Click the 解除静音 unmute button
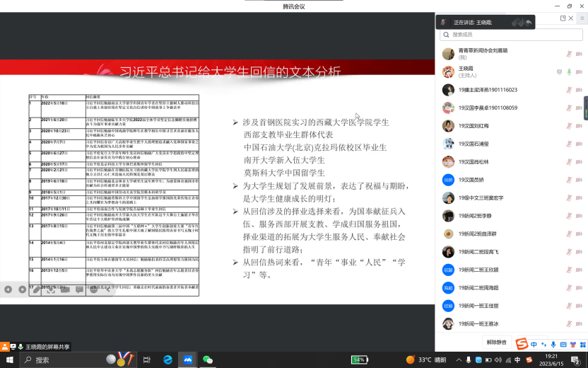Viewport: 588px width, 368px height. click(497, 342)
